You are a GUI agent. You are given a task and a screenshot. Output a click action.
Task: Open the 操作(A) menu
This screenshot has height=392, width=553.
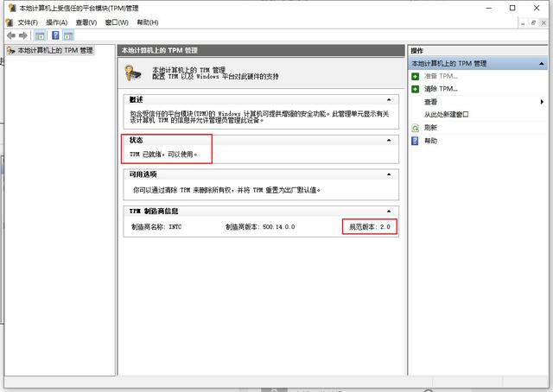point(57,22)
